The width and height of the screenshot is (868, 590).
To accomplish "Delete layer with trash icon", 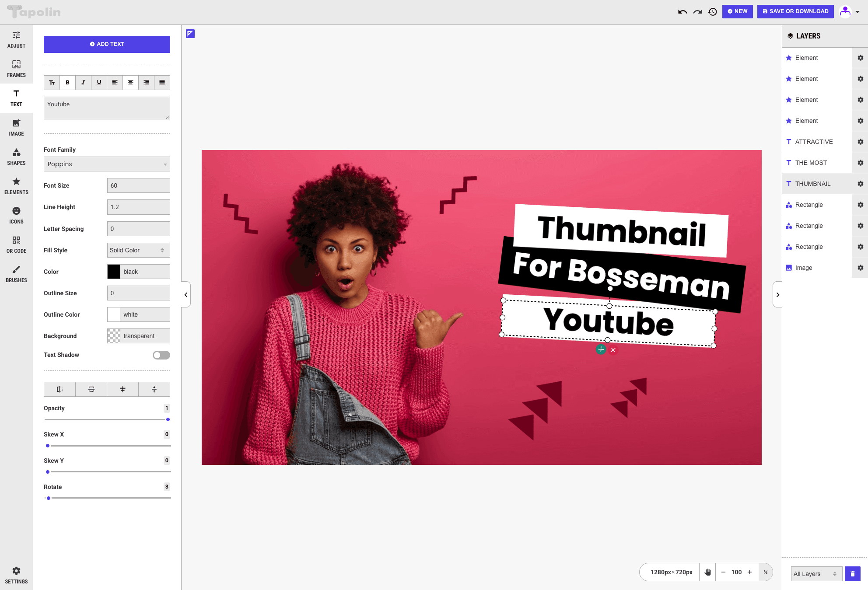I will coord(852,574).
